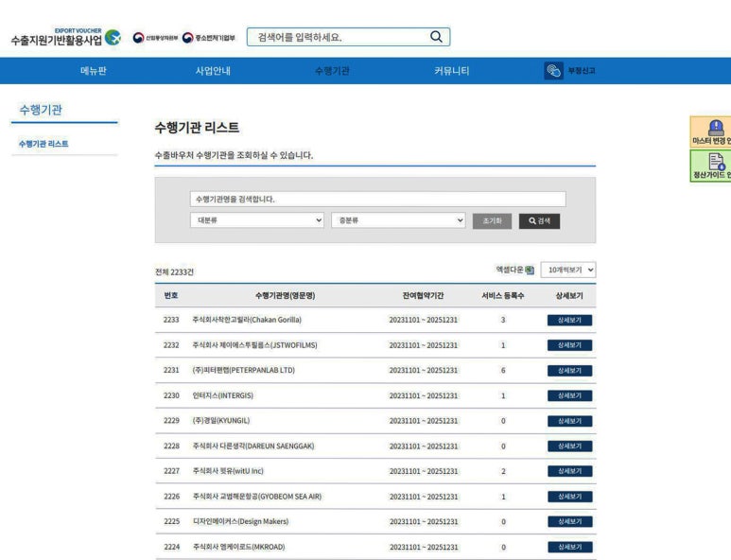Click row number 2233
Image resolution: width=731 pixels, height=560 pixels.
pyautogui.click(x=171, y=320)
